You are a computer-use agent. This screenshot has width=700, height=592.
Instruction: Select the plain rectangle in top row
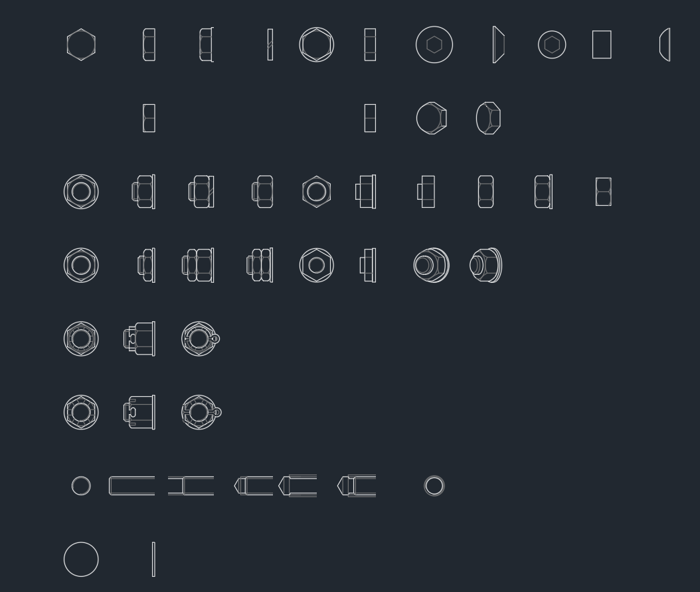(602, 44)
